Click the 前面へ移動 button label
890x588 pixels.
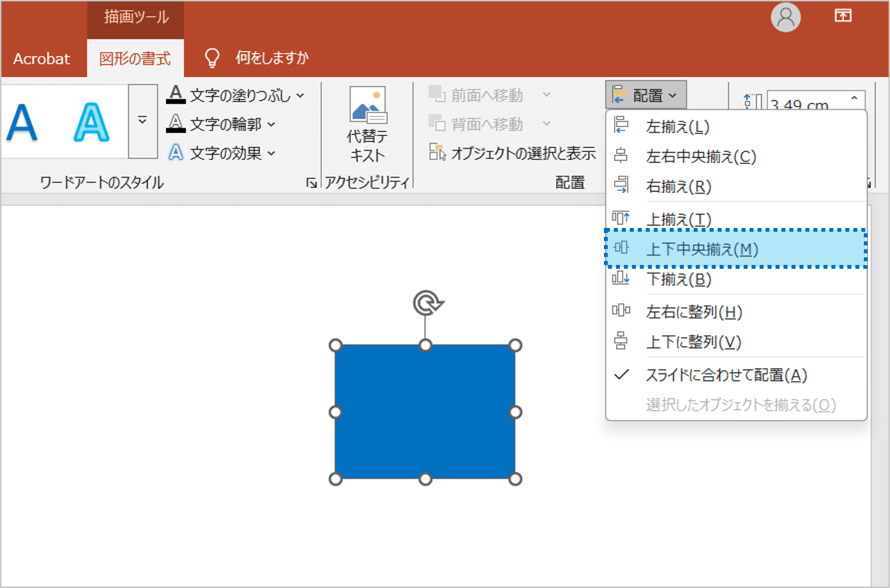pos(487,95)
